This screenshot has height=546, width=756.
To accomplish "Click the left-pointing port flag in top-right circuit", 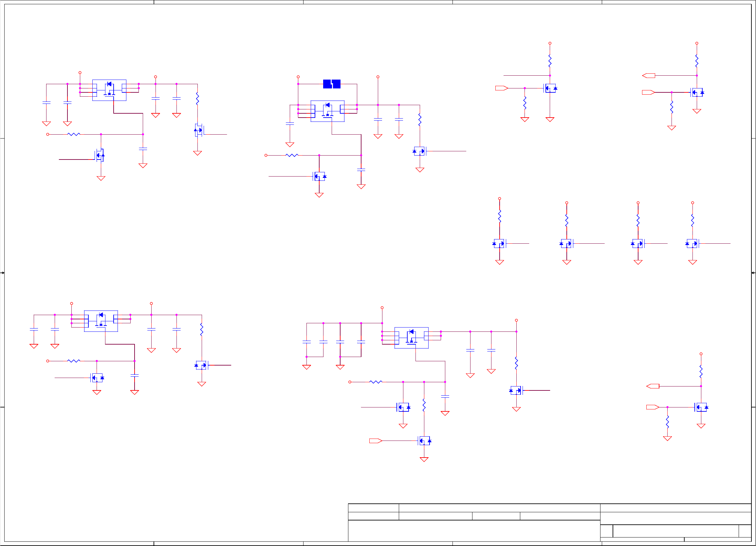I will click(649, 76).
